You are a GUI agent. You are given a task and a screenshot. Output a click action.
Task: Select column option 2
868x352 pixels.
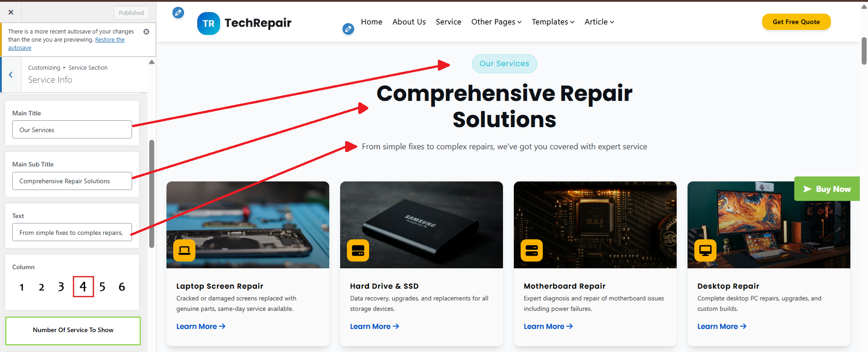tap(42, 287)
